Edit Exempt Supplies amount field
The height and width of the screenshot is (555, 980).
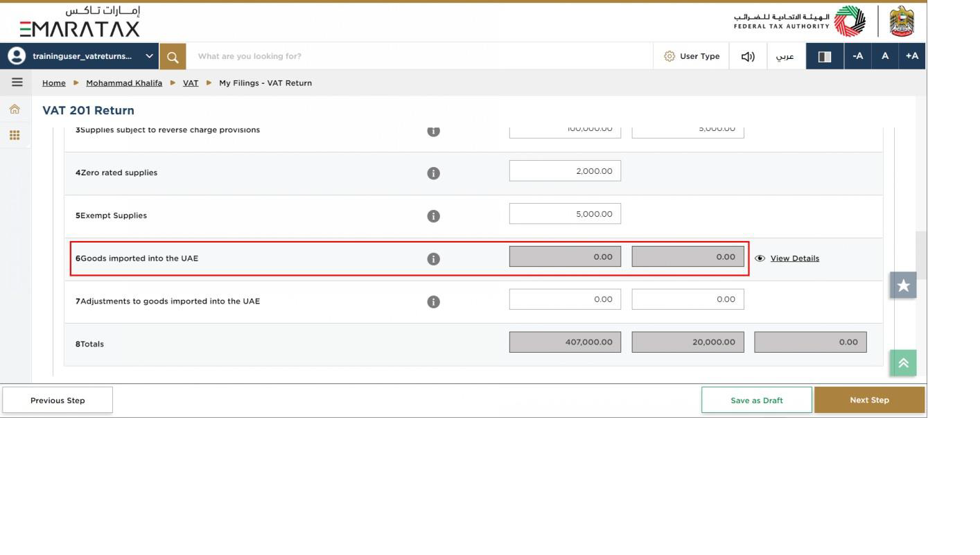(565, 214)
